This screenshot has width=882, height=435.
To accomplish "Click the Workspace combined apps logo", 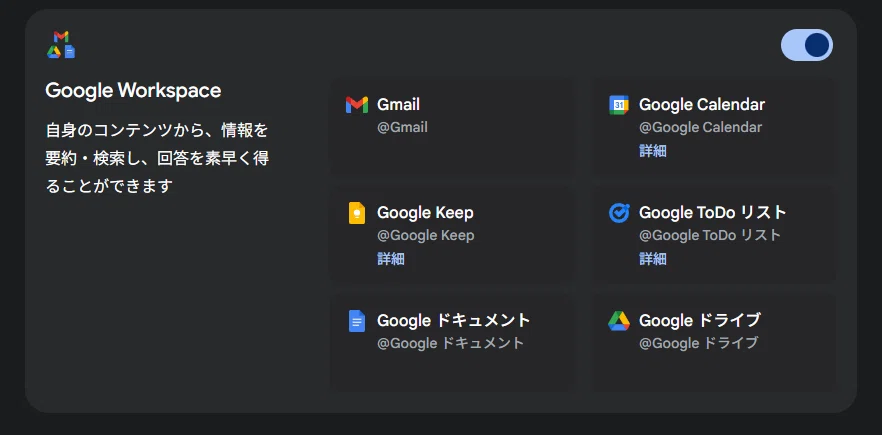I will coord(61,44).
